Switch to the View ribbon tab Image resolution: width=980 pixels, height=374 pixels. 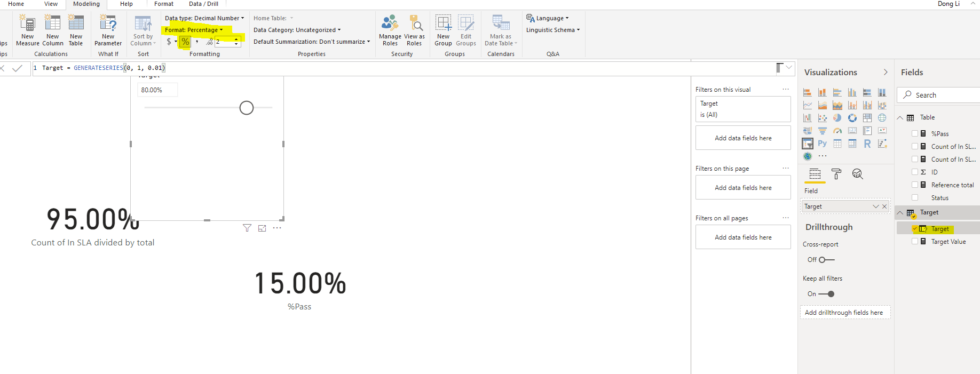(51, 4)
